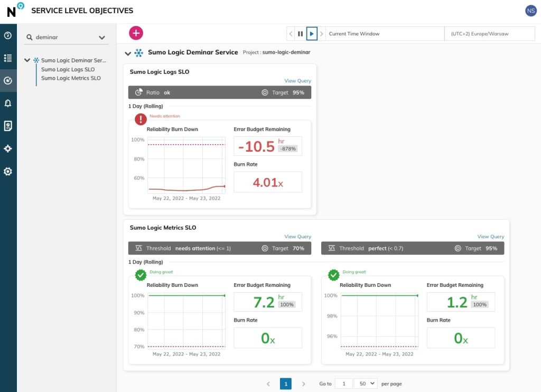Screen dimensions: 541x392
Task: Open the alerts bell icon in sidebar
Action: [x=8, y=104]
